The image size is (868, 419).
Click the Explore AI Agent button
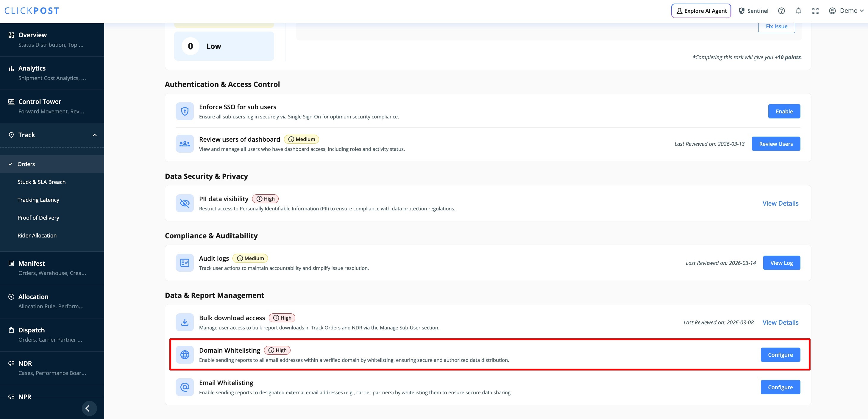[701, 11]
